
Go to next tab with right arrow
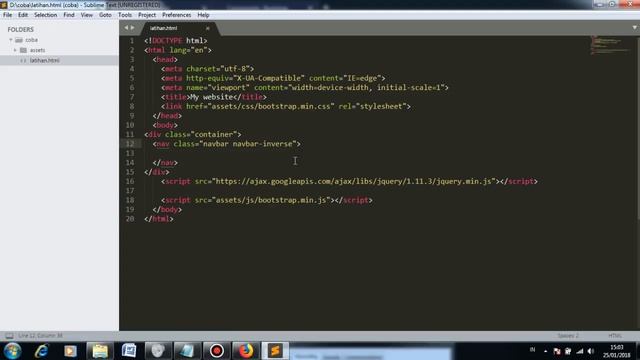coord(132,28)
